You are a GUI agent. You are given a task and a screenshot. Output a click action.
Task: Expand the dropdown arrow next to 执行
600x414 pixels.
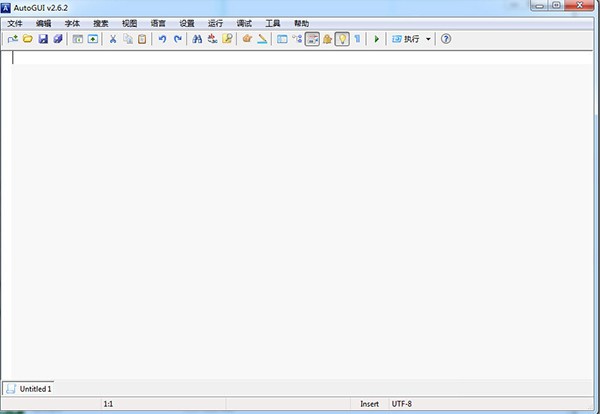429,39
